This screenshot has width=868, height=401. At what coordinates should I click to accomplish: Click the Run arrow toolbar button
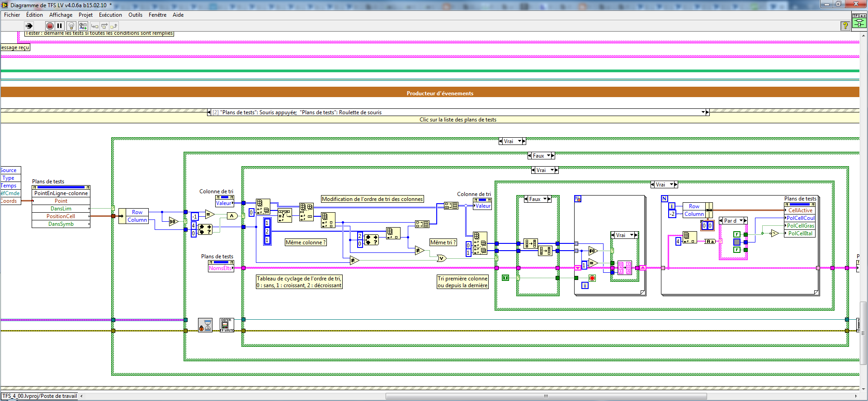pyautogui.click(x=29, y=26)
